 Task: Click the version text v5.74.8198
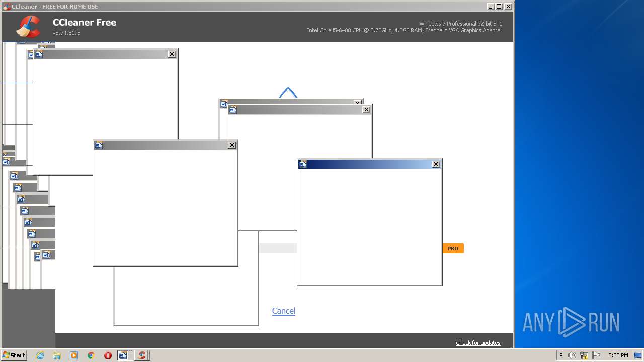67,33
